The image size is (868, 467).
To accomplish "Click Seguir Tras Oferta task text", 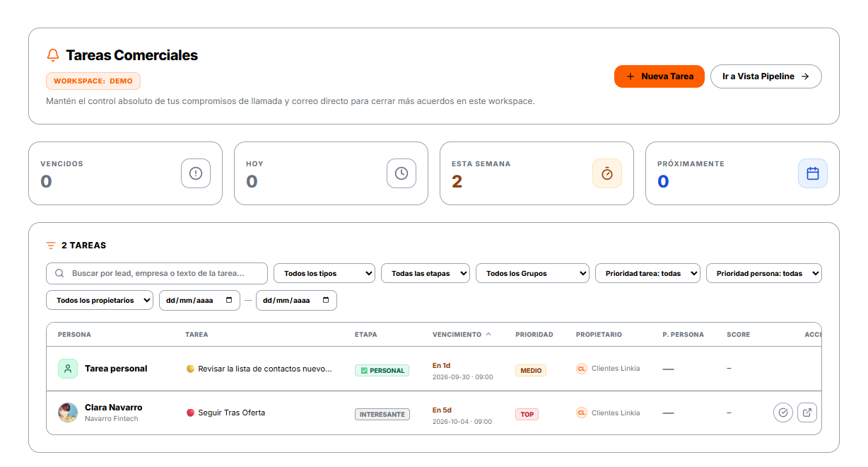I will (x=231, y=413).
